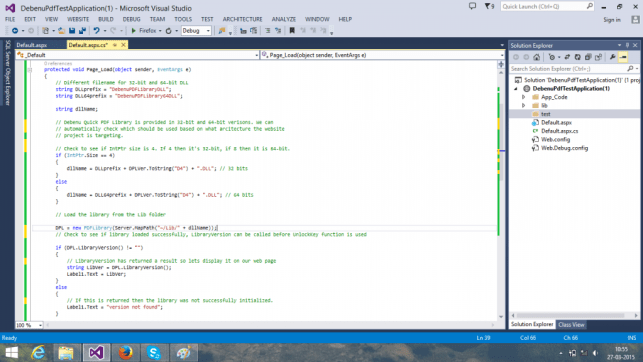Switch to the Default.aspx tab
This screenshot has height=362, width=643.
coord(32,45)
